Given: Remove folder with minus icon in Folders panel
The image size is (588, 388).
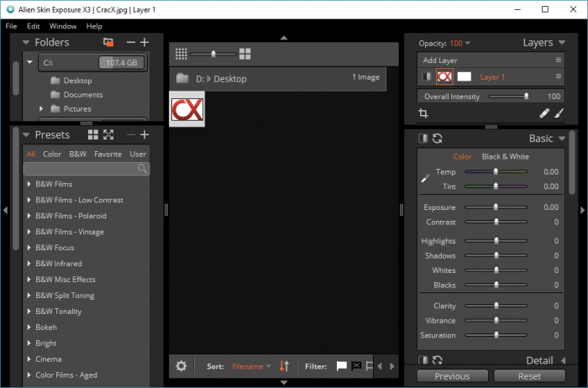Looking at the screenshot, I should pos(131,42).
